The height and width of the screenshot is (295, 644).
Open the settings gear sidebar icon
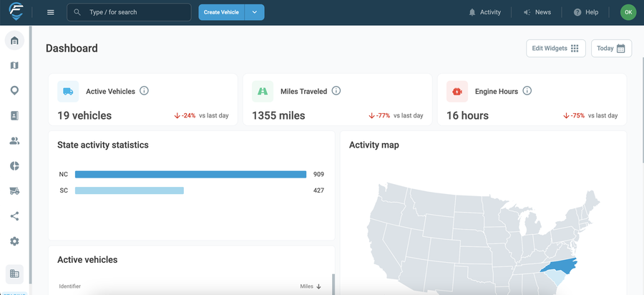pos(14,241)
